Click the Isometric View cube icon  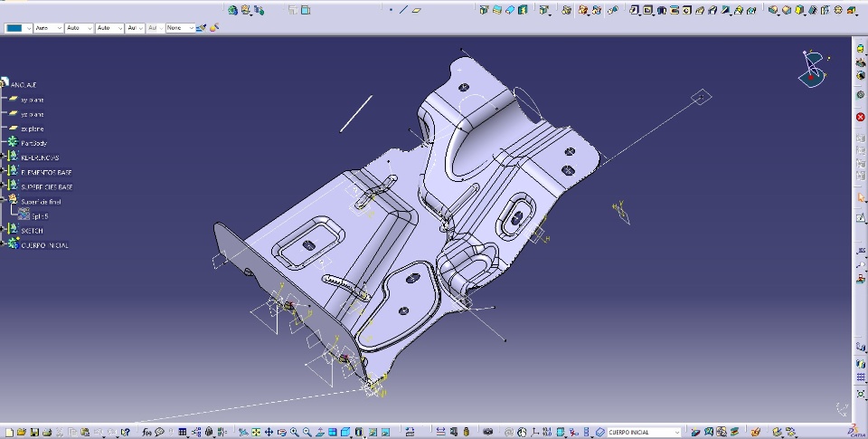[x=344, y=432]
